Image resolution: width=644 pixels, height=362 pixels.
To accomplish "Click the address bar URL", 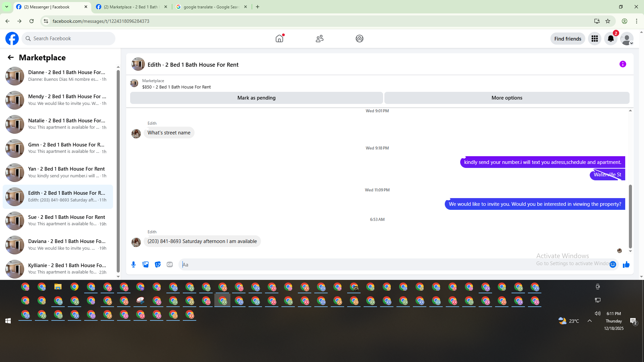I will [x=101, y=21].
